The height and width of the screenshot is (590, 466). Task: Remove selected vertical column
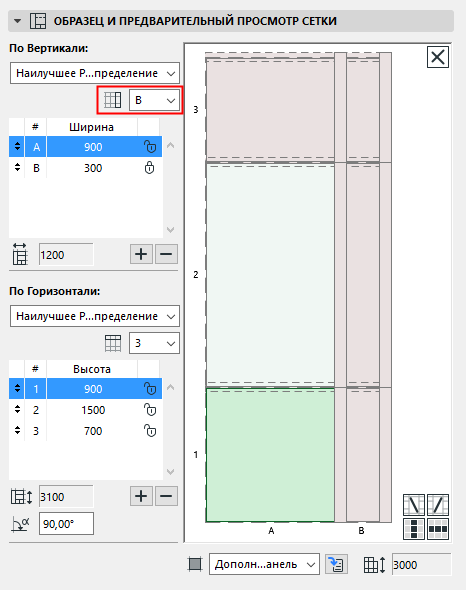(x=166, y=254)
